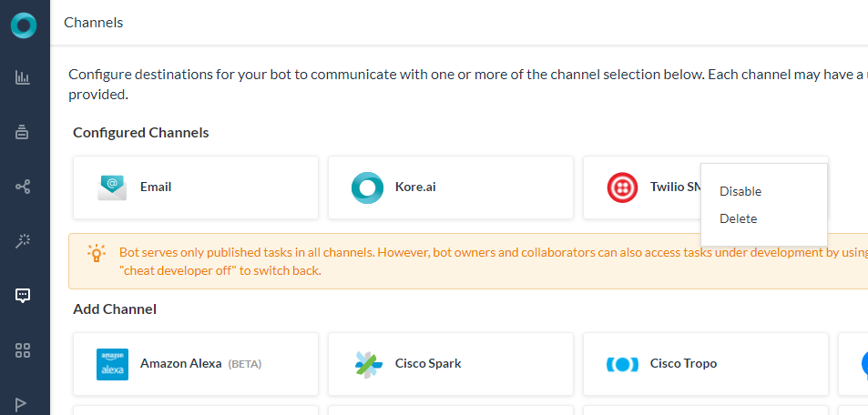Open the Email configured channel
The image size is (868, 415).
pyautogui.click(x=195, y=187)
